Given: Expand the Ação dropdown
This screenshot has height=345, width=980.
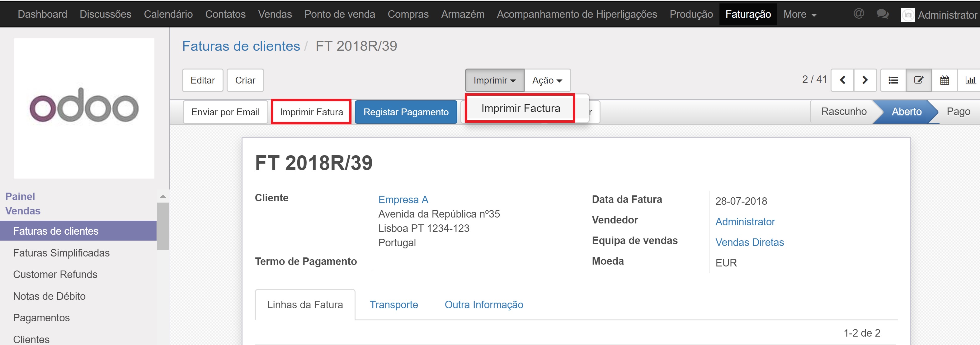Looking at the screenshot, I should click(547, 80).
